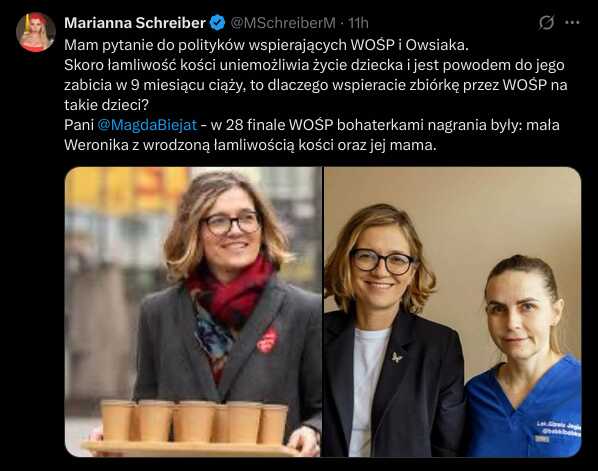Click the red heart sticker on gray coat

coord(267,339)
